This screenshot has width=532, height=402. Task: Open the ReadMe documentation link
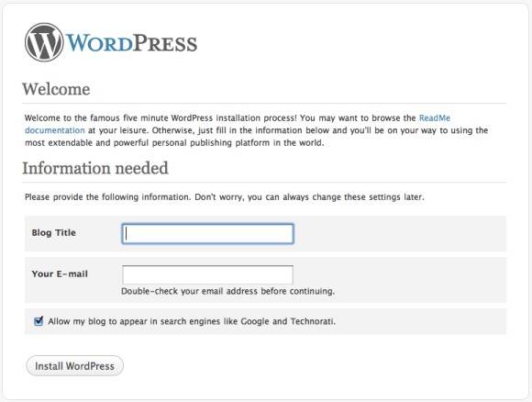tap(435, 118)
